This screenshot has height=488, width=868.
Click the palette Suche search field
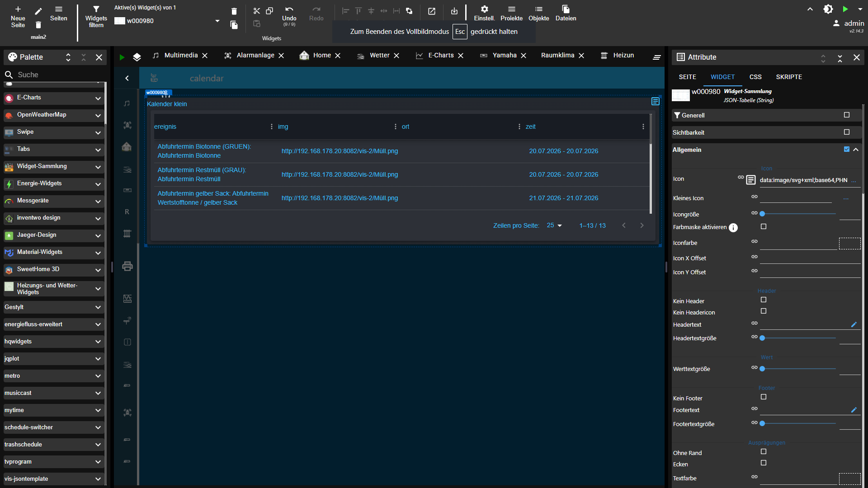coord(54,75)
